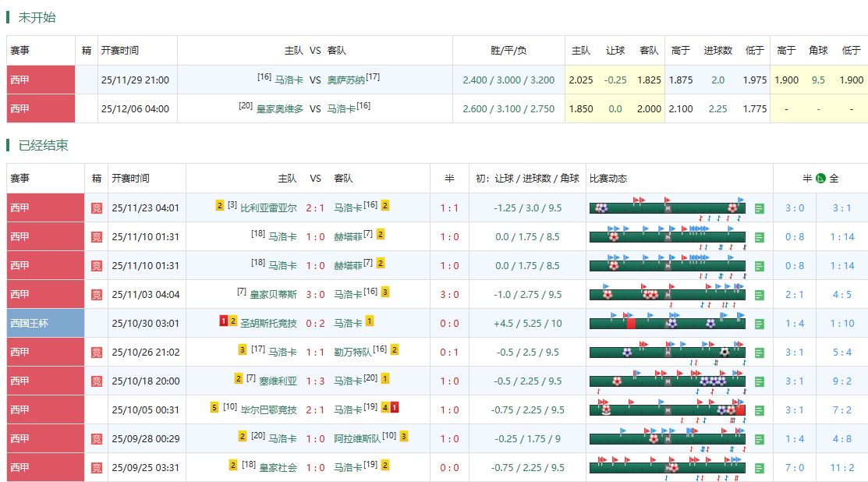Image resolution: width=868 pixels, height=482 pixels.
Task: Click full score 1:14 for 马洛卡 vs 赫塔菲
Action: click(843, 236)
